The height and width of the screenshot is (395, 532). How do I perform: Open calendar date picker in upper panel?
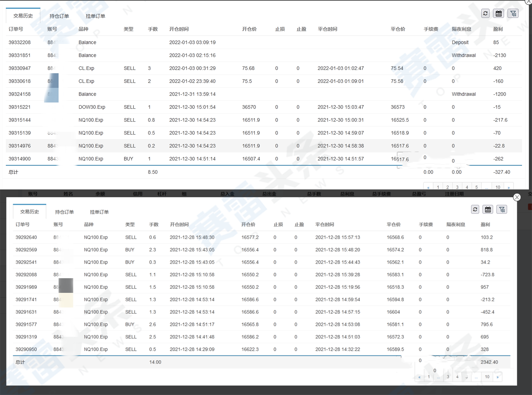coord(499,13)
